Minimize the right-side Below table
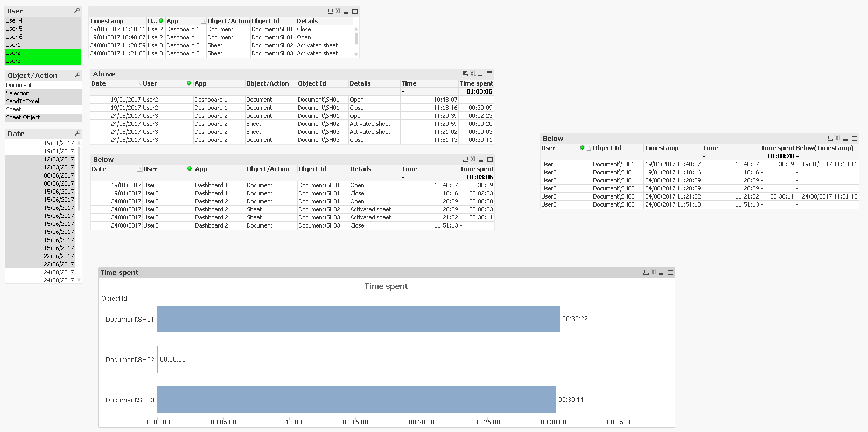The height and width of the screenshot is (432, 868). pos(845,139)
